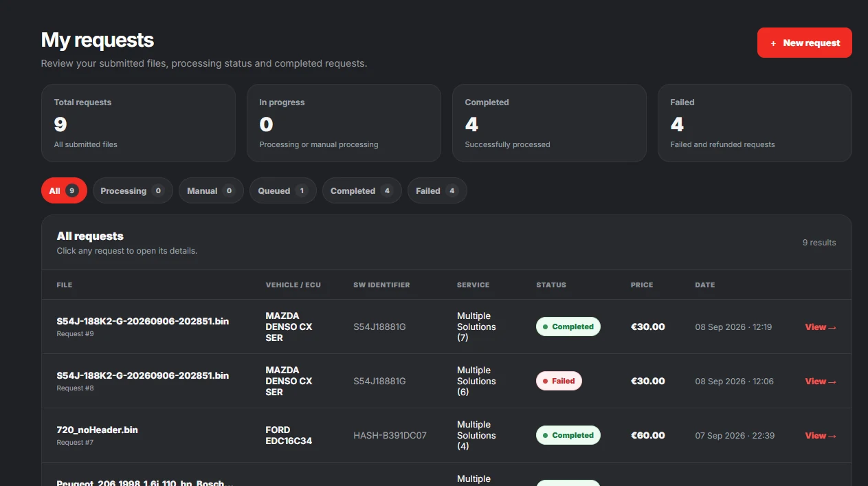Click the €60.00 price value

pyautogui.click(x=648, y=436)
